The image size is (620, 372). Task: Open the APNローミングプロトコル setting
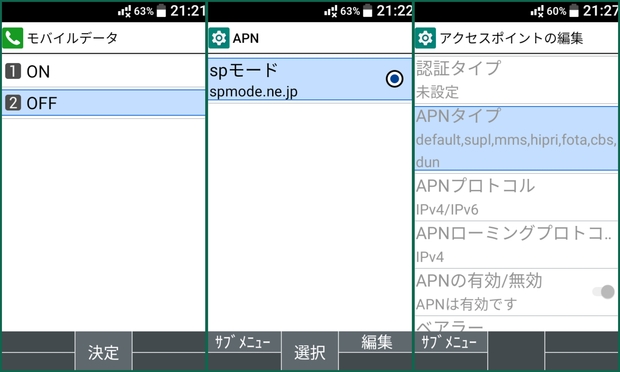(516, 245)
